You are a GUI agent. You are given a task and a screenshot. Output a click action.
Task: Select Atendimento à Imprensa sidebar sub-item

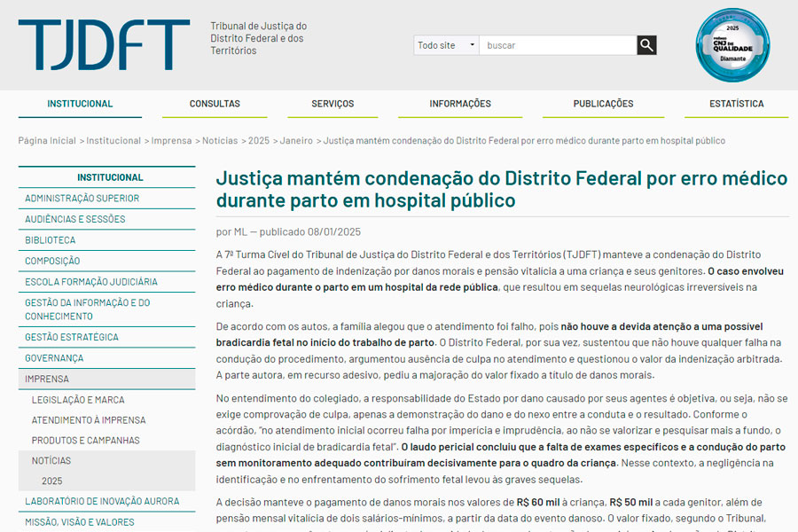click(x=89, y=420)
